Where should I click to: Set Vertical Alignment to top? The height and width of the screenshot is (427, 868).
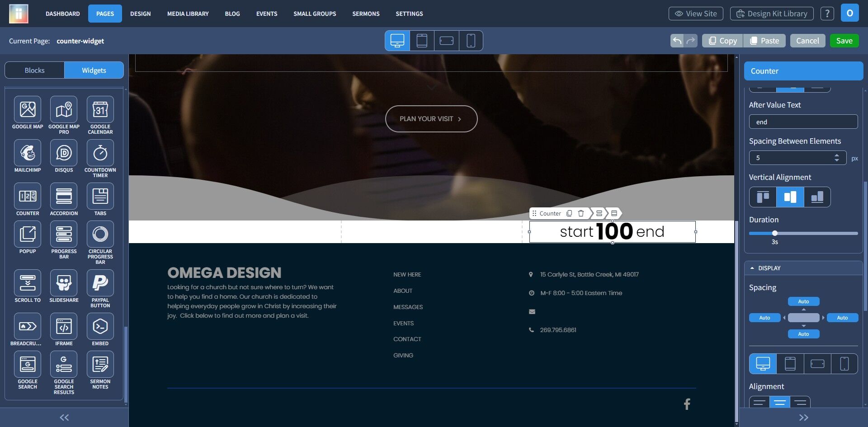[763, 197]
